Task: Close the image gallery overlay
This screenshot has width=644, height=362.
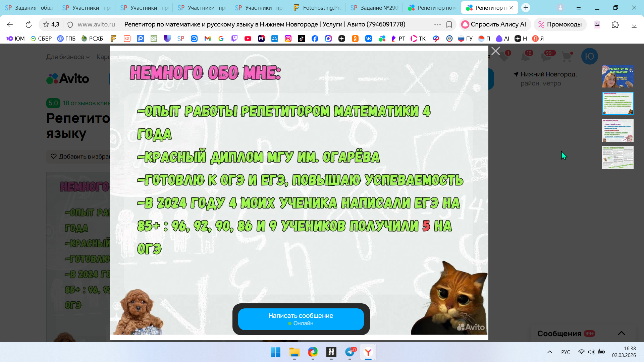Action: tap(495, 51)
